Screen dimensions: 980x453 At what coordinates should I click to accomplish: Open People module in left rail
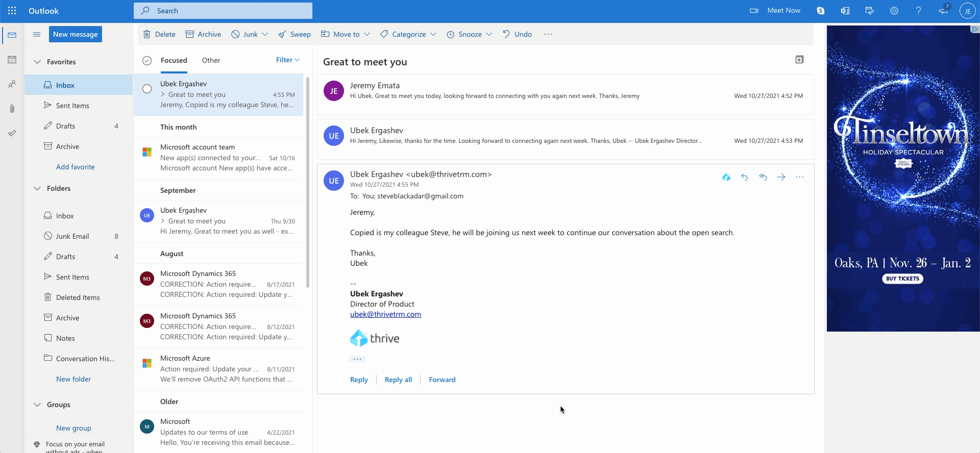pos(12,84)
